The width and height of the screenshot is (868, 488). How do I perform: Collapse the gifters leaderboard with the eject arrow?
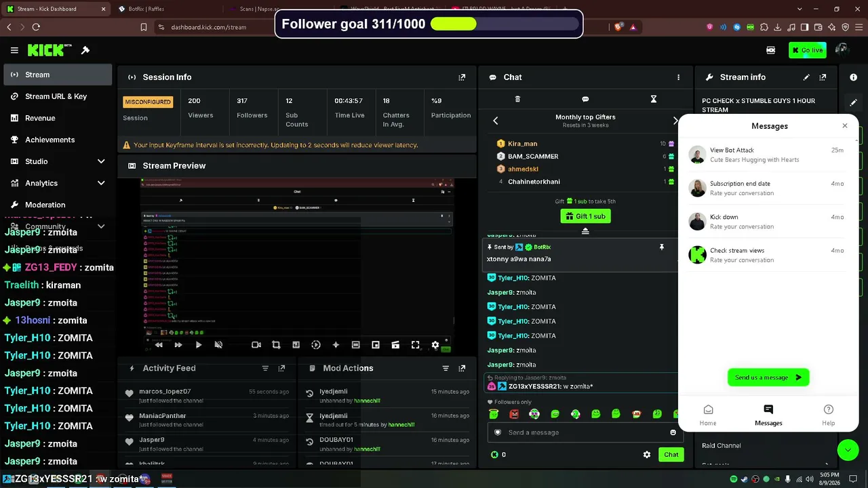[585, 231]
